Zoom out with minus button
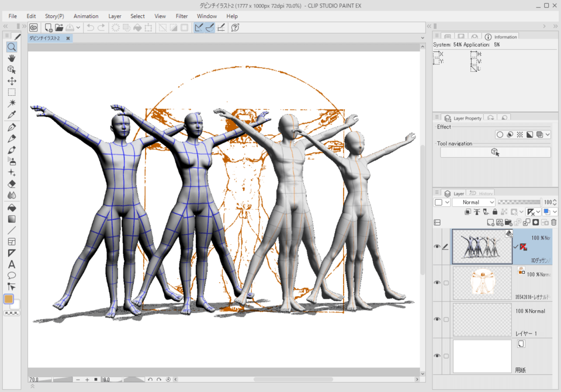This screenshot has width=561, height=392. tap(78, 380)
